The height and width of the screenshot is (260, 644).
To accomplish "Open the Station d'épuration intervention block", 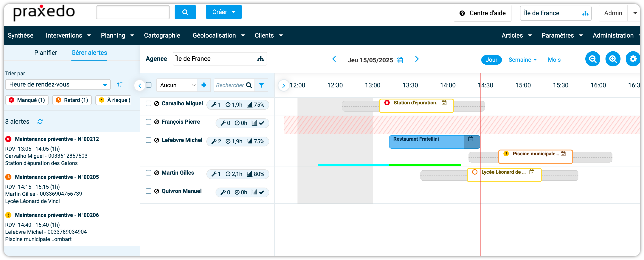I will (x=416, y=106).
